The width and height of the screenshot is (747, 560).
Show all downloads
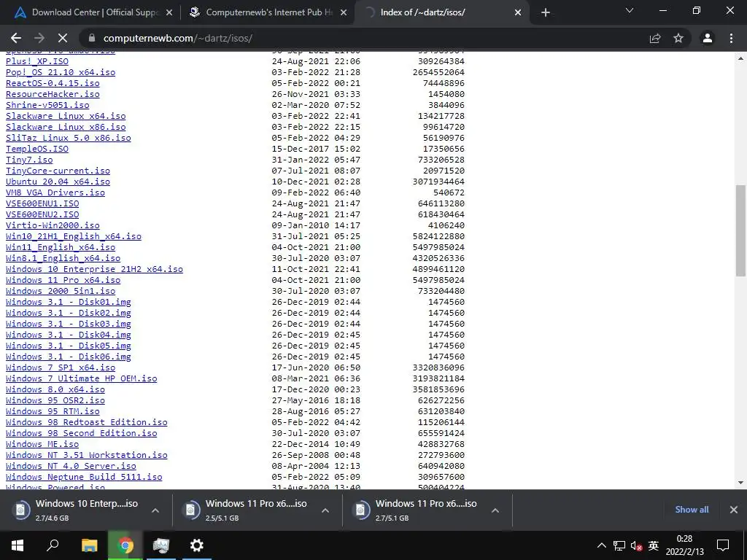(x=692, y=510)
